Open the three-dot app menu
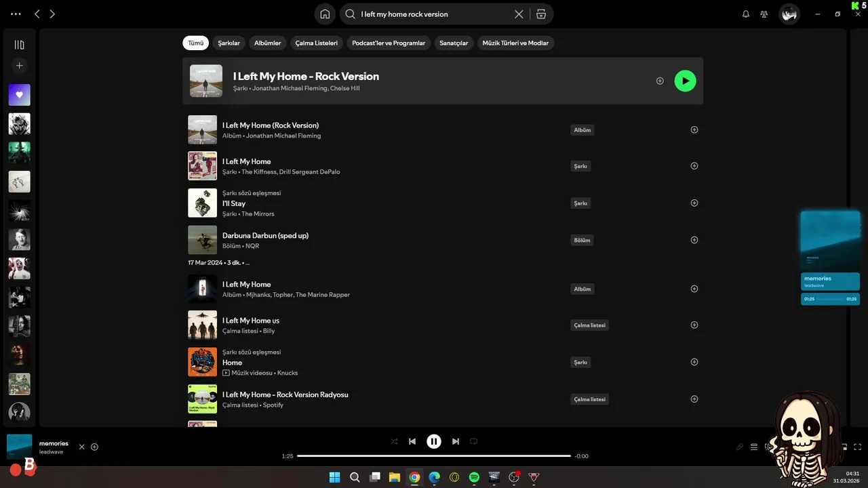Image resolution: width=868 pixels, height=488 pixels. [x=16, y=14]
